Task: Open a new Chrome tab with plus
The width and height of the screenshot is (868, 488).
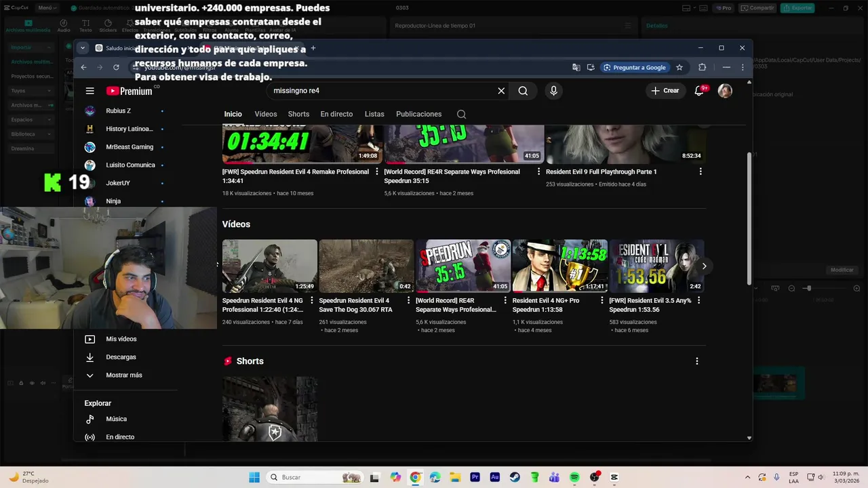Action: pos(313,48)
